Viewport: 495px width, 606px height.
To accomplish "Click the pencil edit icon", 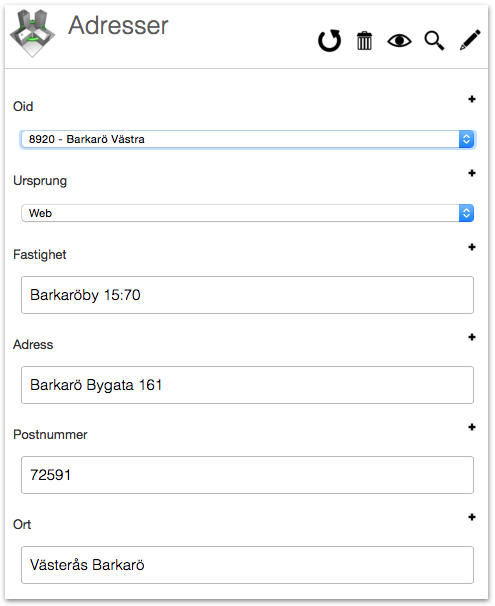I will click(x=470, y=40).
